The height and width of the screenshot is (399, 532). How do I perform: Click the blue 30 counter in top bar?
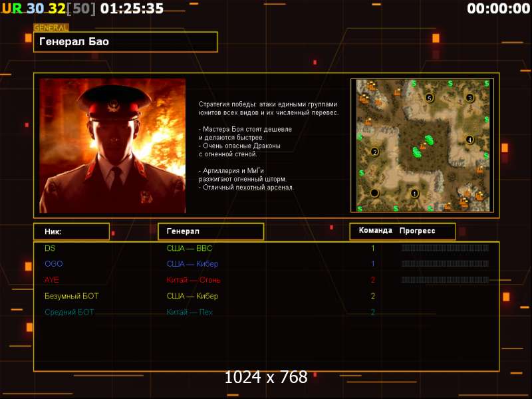click(35, 9)
